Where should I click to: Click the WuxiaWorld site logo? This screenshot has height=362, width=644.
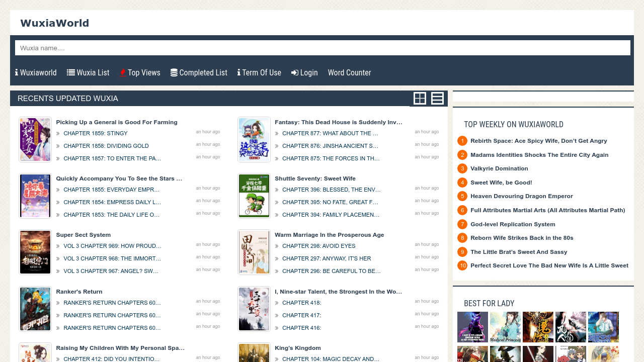click(x=54, y=23)
